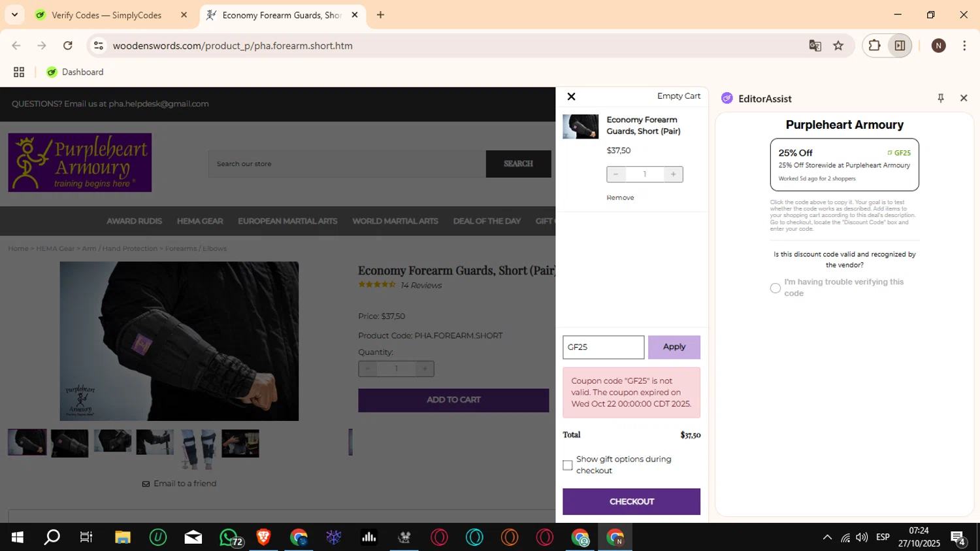Pin the EditorAssist side panel
This screenshot has width=980, height=551.
tap(941, 98)
